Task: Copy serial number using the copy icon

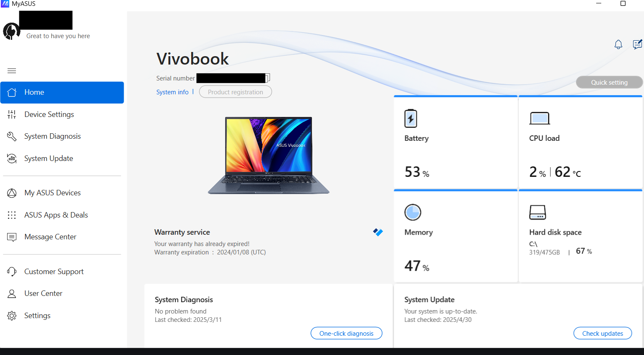Action: pyautogui.click(x=267, y=78)
